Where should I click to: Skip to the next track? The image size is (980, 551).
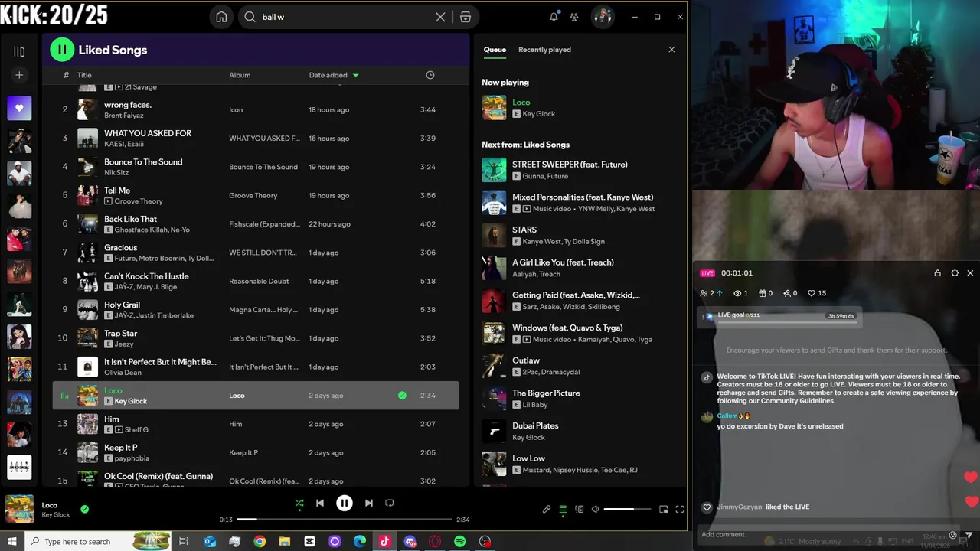(x=369, y=503)
